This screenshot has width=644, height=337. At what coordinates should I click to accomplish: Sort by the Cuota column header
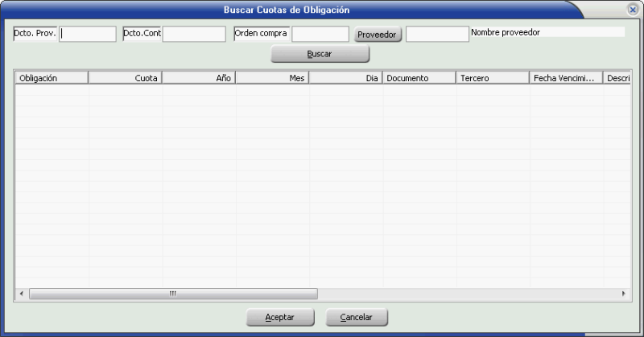click(126, 78)
